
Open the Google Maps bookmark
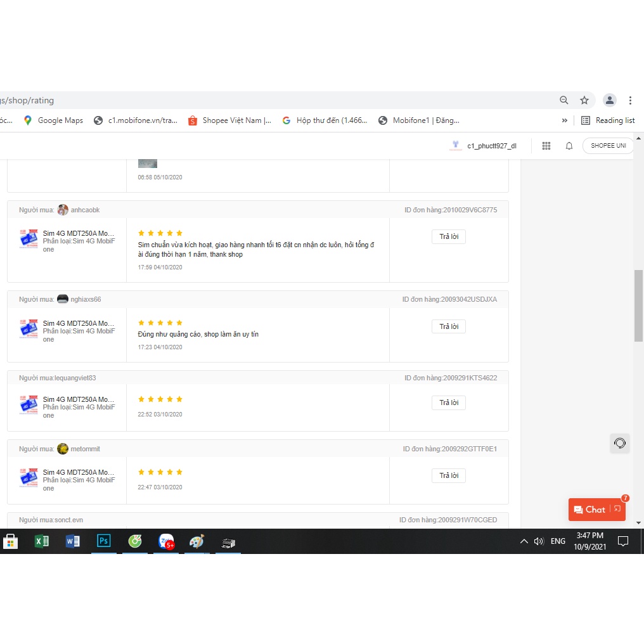53,120
